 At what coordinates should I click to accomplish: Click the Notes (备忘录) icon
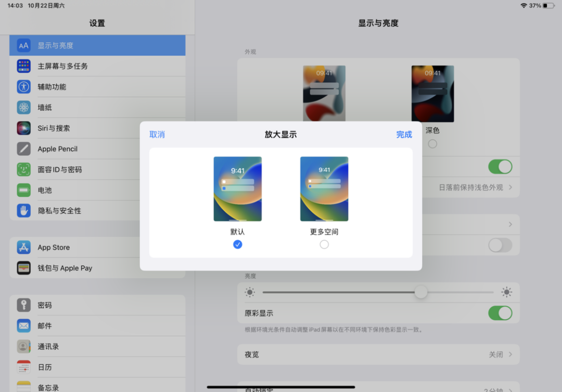(x=23, y=387)
